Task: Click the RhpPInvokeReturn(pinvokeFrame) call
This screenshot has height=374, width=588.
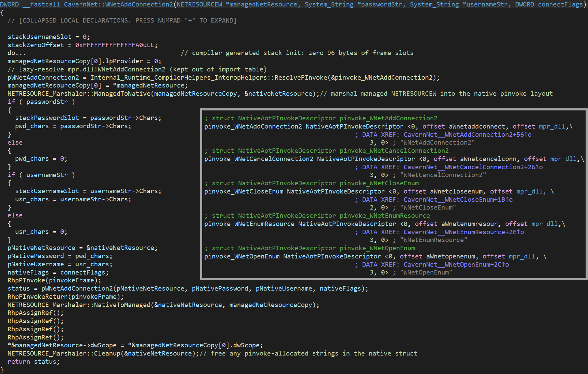Action: tap(66, 297)
